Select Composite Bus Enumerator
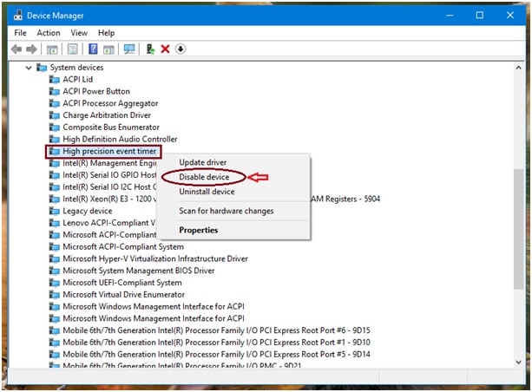 click(111, 127)
